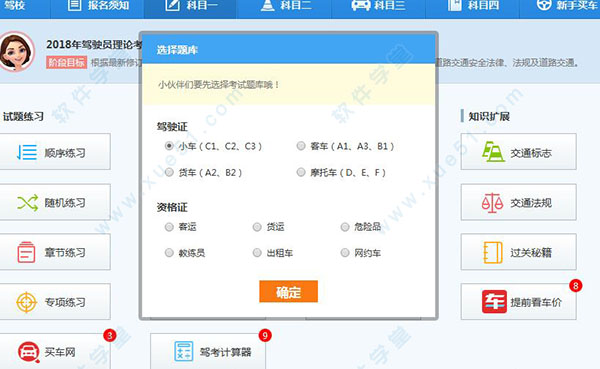Image resolution: width=600 pixels, height=369 pixels.
Task: Click the 报名须知 list icon
Action: [74, 5]
